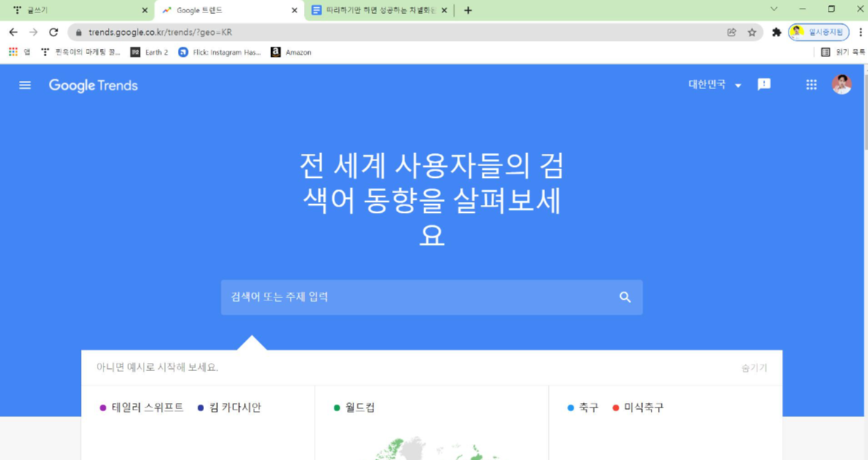Open the 미식축구 example term
The height and width of the screenshot is (460, 868).
[x=638, y=408]
